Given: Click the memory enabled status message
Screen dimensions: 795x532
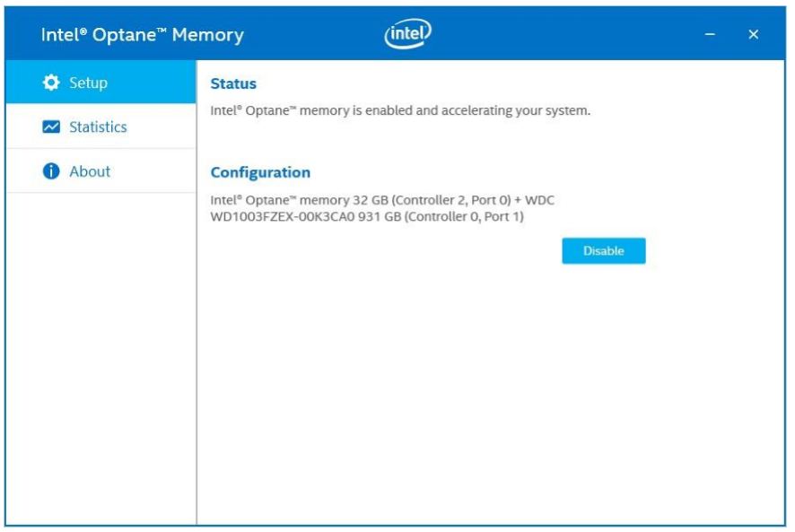Looking at the screenshot, I should point(400,111).
